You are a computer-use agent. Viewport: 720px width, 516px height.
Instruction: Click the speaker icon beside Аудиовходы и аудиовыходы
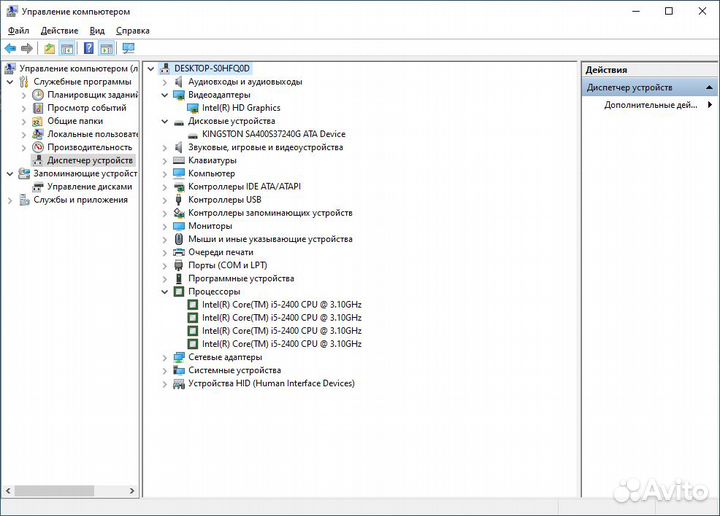(179, 82)
